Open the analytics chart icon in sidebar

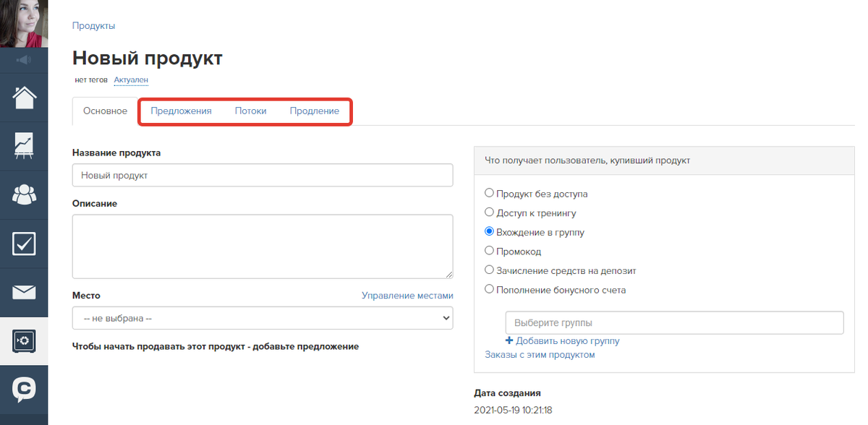[x=24, y=145]
